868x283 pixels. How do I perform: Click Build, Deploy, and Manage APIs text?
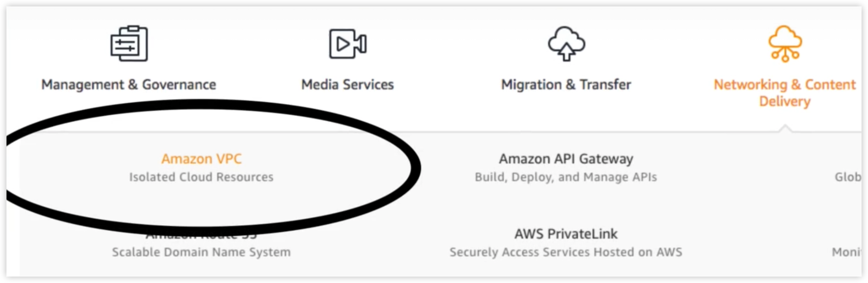point(566,177)
